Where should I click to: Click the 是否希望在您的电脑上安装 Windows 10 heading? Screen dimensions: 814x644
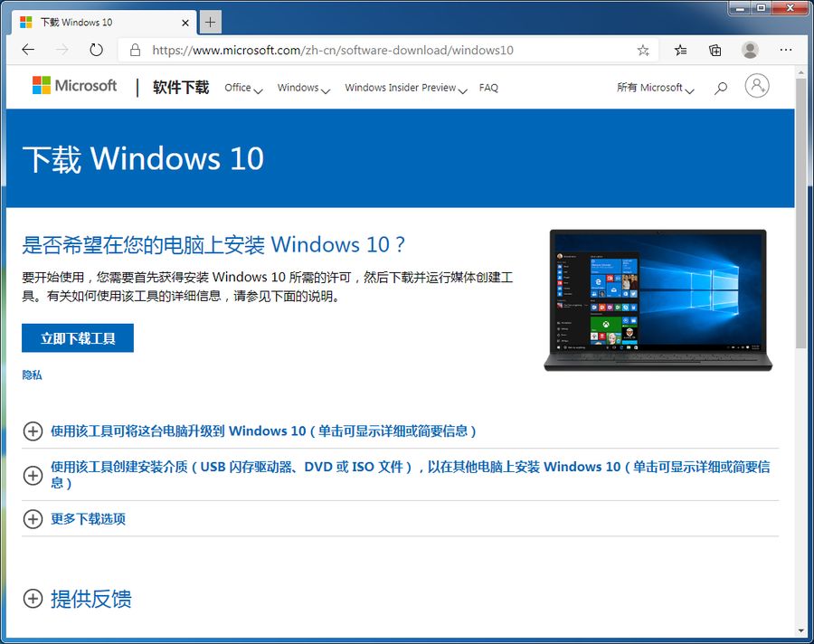[213, 244]
